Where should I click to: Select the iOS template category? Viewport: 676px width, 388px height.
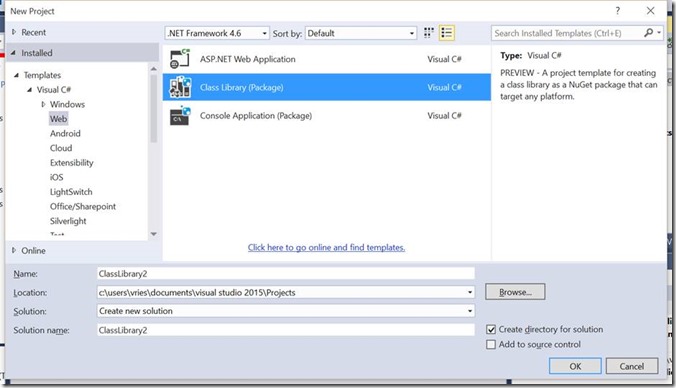point(56,177)
